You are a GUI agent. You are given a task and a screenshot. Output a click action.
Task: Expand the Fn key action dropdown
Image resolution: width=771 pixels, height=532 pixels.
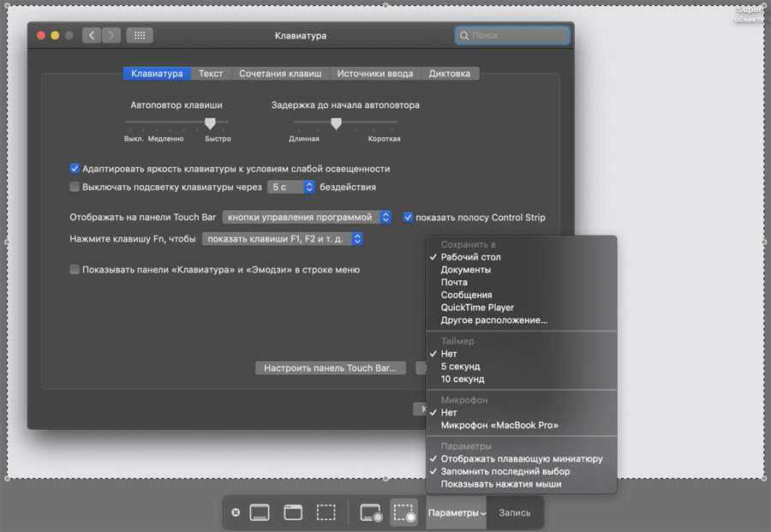click(283, 239)
